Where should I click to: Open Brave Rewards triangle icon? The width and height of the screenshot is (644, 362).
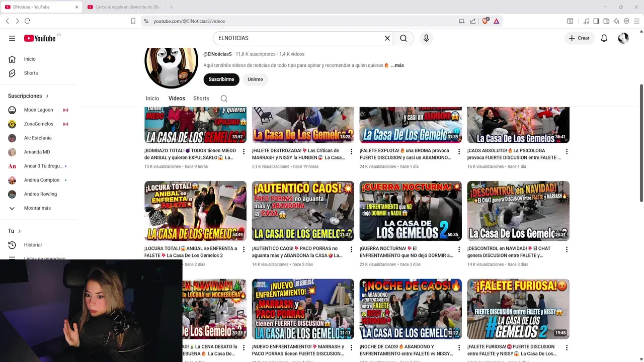pos(497,21)
